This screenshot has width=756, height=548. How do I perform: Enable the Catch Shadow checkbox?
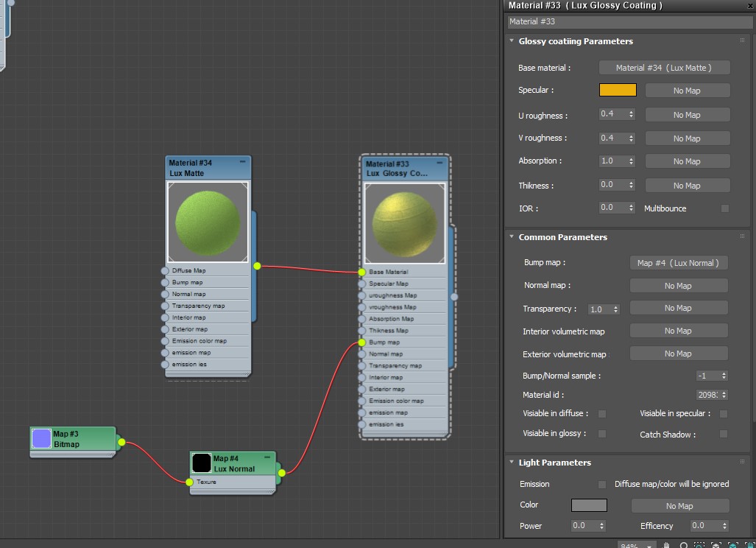pos(724,434)
